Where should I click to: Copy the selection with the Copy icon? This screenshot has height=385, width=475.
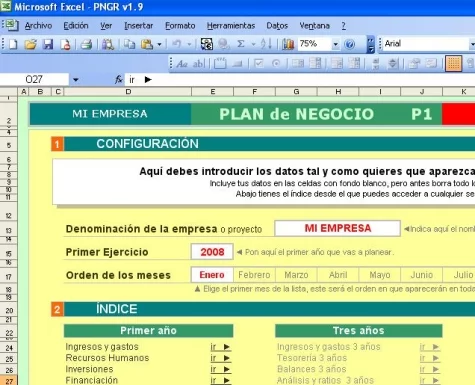click(x=129, y=44)
